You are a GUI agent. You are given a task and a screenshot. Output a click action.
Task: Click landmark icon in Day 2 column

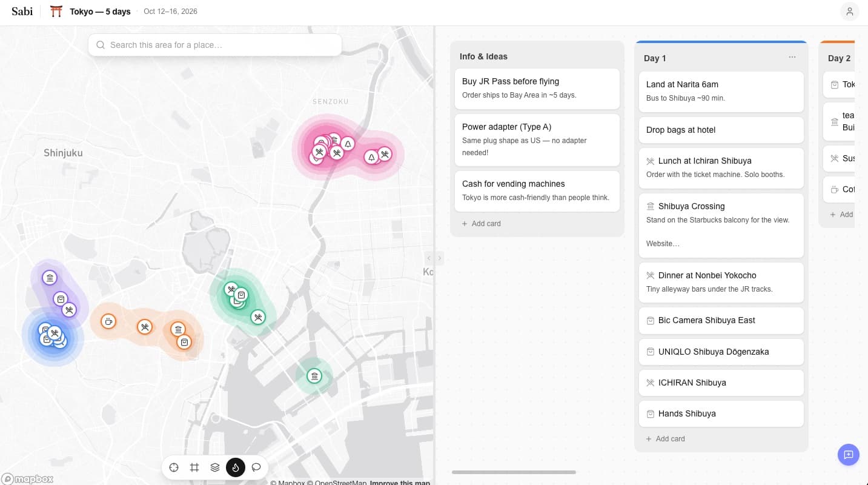[x=835, y=121]
